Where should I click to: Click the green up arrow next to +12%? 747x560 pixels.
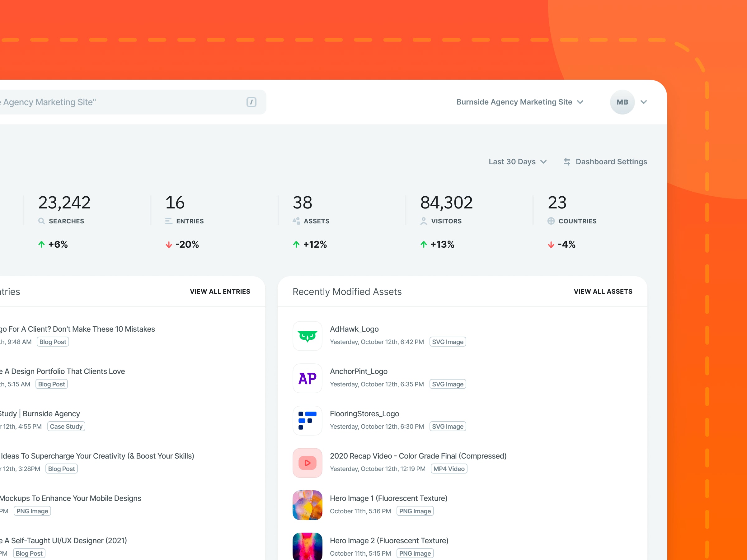(x=296, y=245)
